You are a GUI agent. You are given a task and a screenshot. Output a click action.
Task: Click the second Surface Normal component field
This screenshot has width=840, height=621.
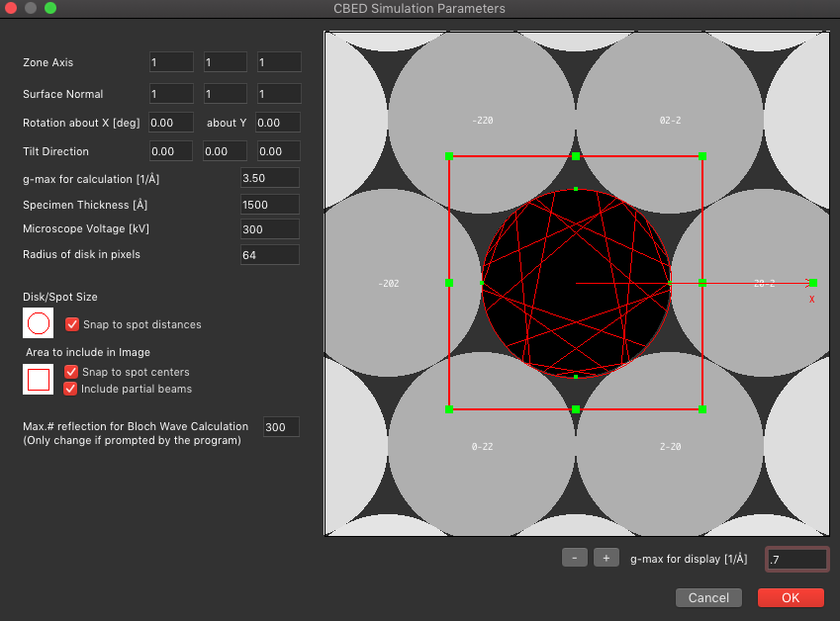pos(226,94)
